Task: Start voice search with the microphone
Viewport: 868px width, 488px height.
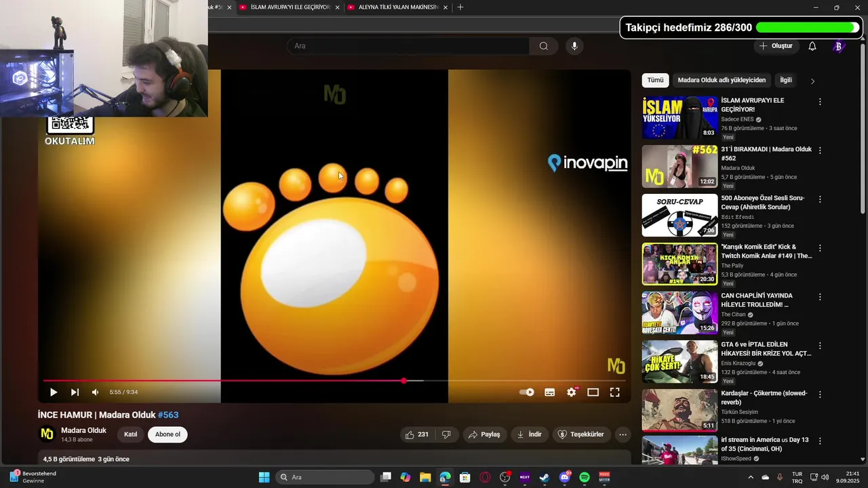Action: click(x=574, y=46)
